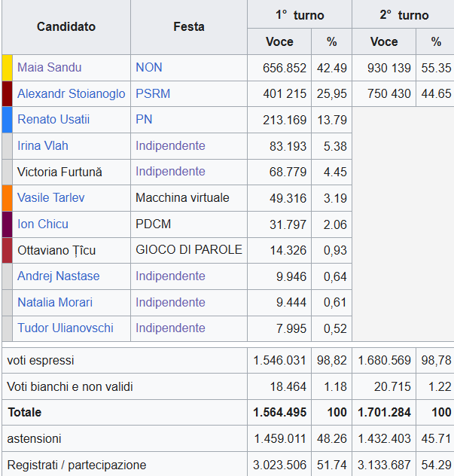
Task: Click the yellow color swatch beside Maia Sandu
Action: coord(8,68)
